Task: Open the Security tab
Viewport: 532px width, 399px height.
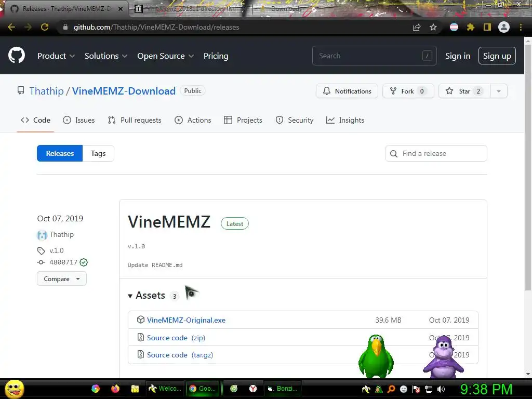Action: click(295, 120)
